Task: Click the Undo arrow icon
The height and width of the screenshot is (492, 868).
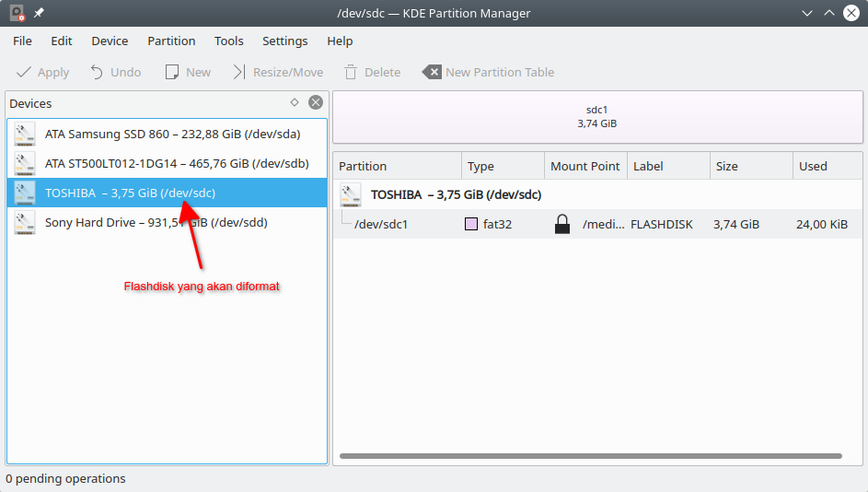Action: click(97, 72)
